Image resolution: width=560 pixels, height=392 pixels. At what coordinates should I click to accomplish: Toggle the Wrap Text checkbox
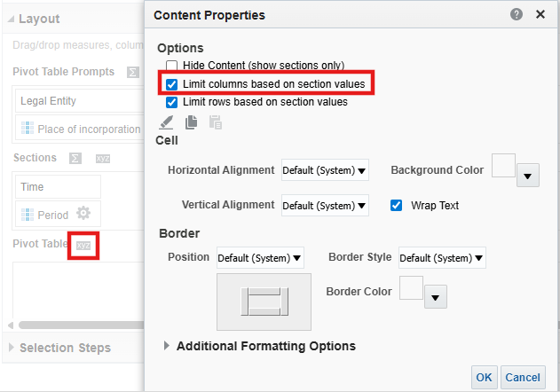(397, 205)
